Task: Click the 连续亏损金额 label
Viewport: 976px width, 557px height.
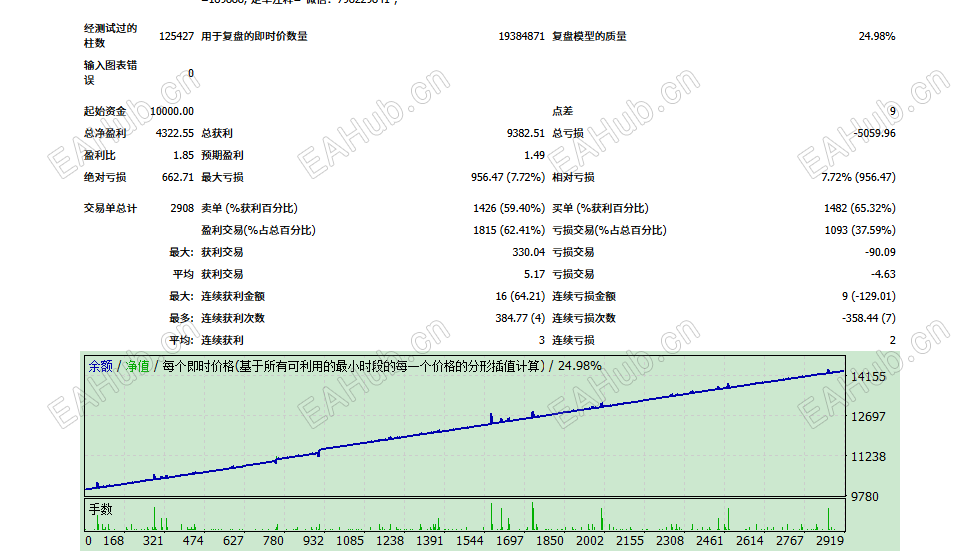Action: 584,296
